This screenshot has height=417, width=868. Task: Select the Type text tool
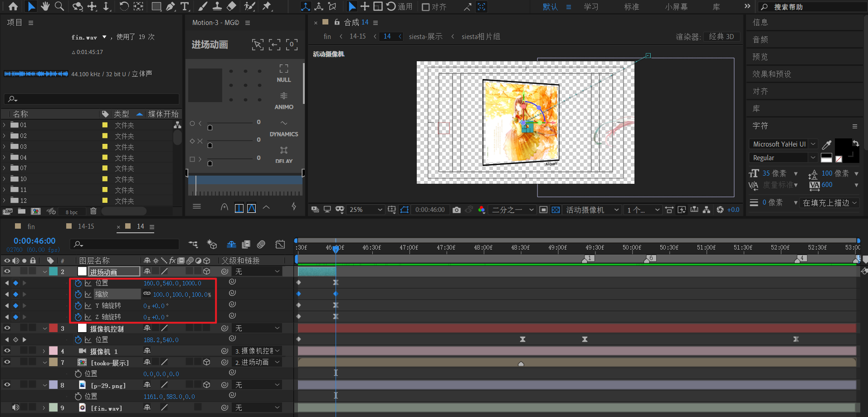(x=185, y=6)
